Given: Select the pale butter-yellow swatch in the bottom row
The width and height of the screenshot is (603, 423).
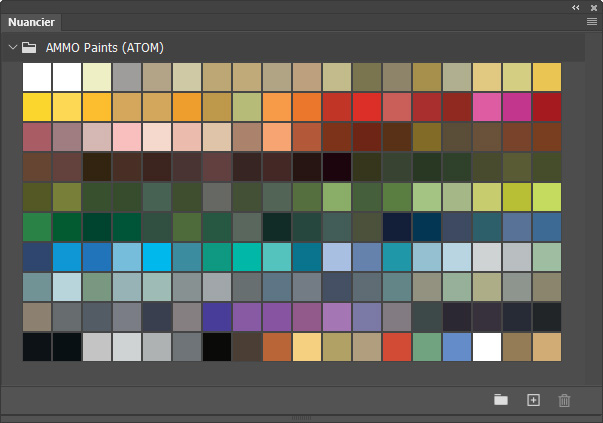Looking at the screenshot, I should pos(307,347).
